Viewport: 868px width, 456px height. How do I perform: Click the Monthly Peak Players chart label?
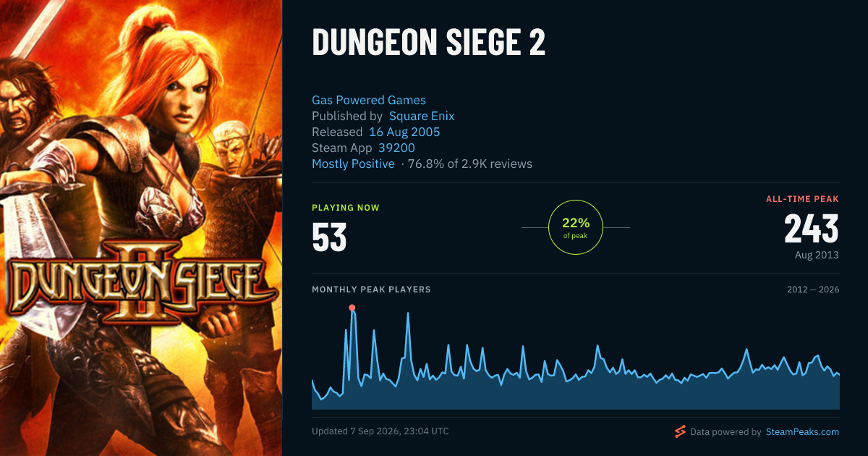point(371,290)
